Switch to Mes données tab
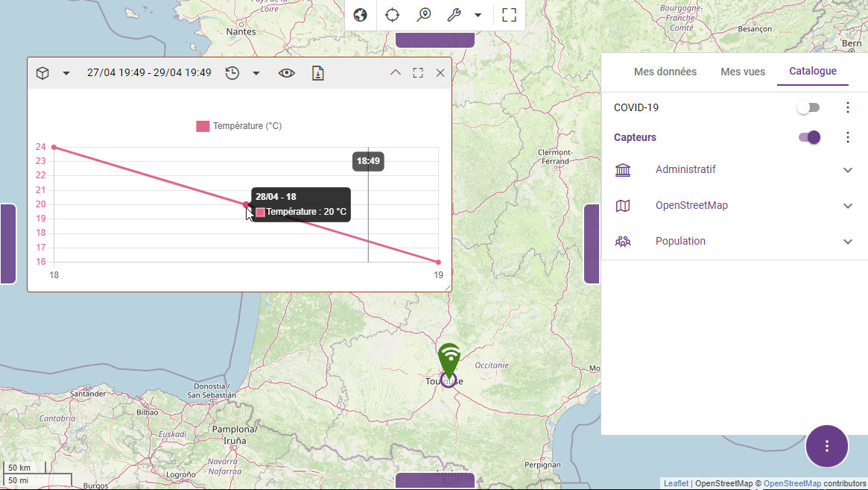 (665, 72)
